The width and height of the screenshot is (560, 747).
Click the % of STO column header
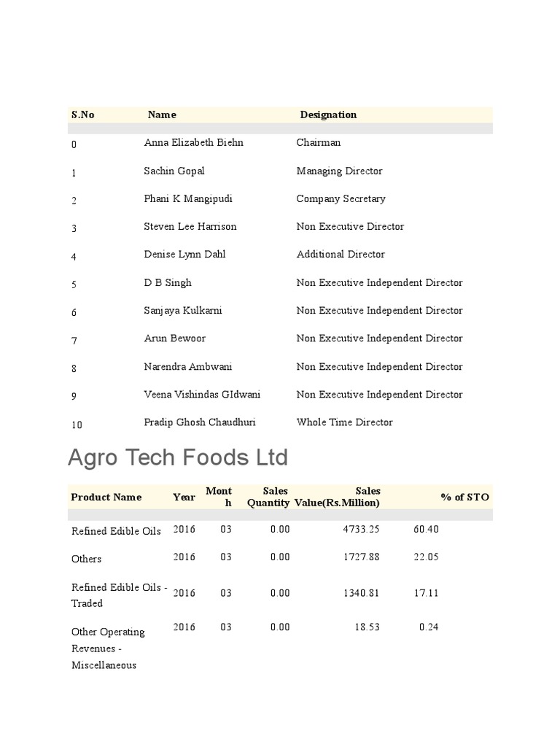click(464, 498)
